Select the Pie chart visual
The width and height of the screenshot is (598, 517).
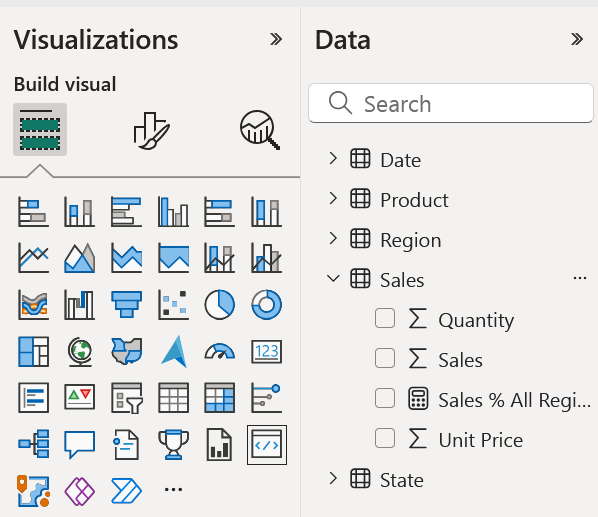(220, 305)
